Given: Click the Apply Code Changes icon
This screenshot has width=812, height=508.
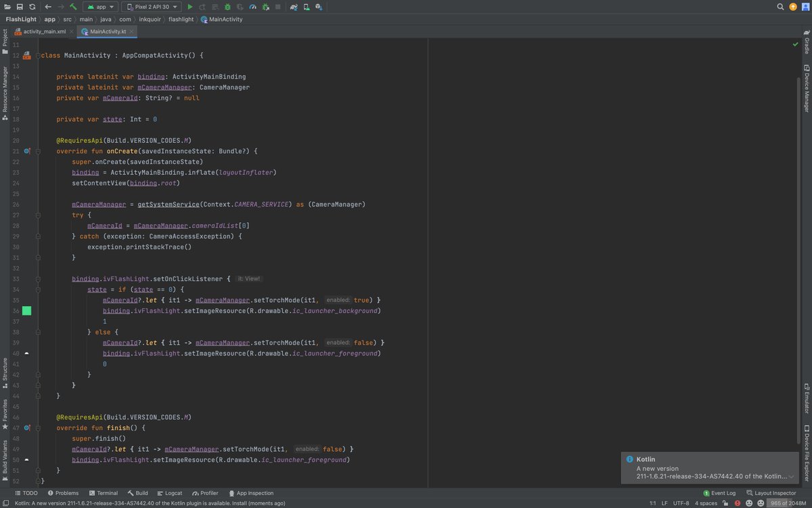Looking at the screenshot, I should pyautogui.click(x=215, y=7).
